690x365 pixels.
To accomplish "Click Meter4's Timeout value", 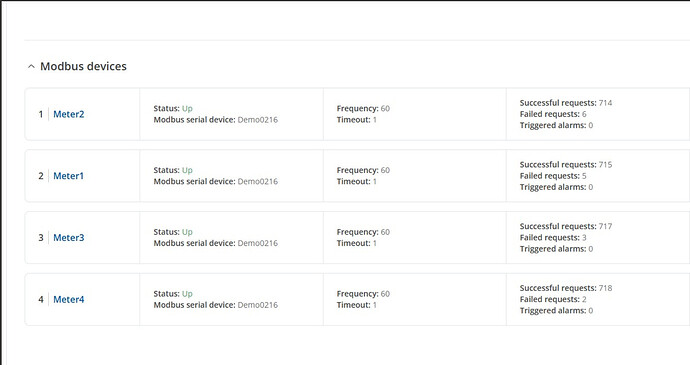I will tap(374, 305).
